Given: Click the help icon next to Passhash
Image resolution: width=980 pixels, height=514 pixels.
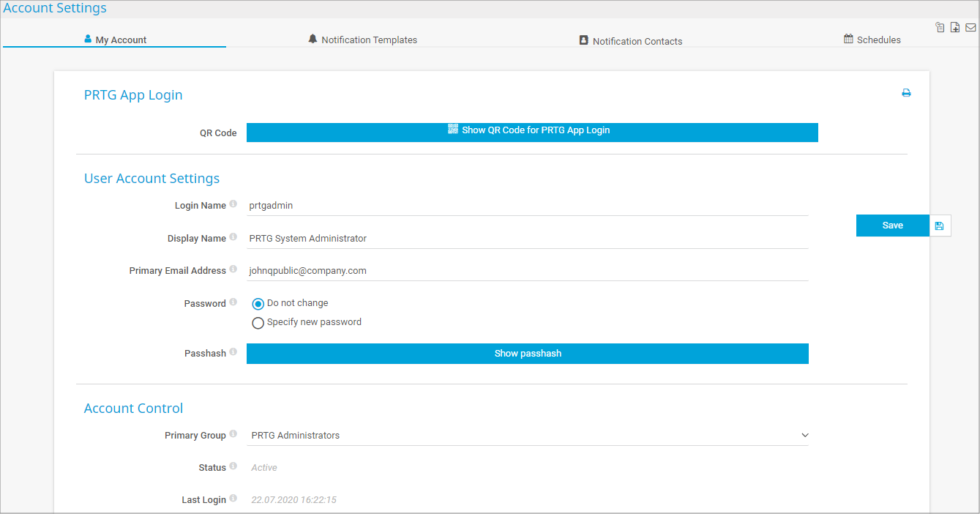Looking at the screenshot, I should tap(233, 352).
